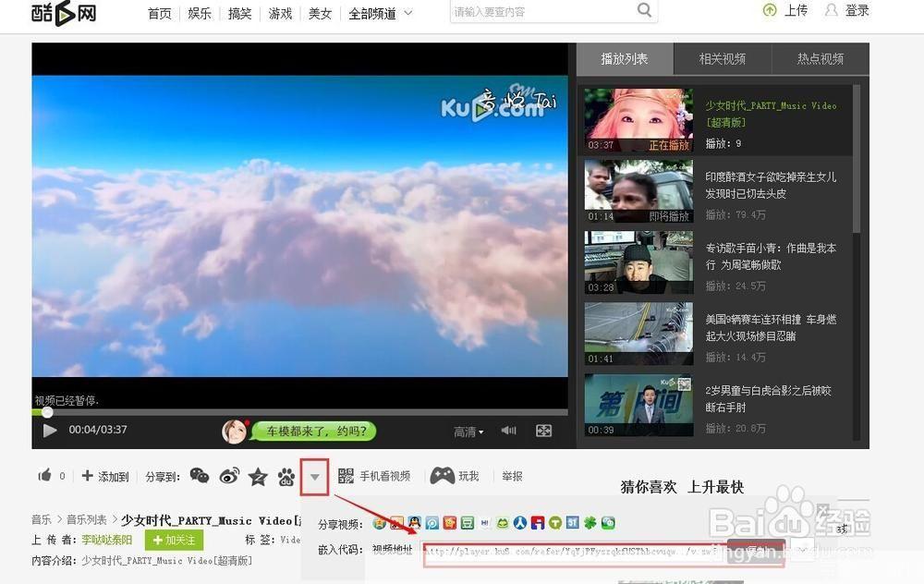Click 音乐列表 breadcrumb
This screenshot has height=584, width=924.
(x=87, y=519)
